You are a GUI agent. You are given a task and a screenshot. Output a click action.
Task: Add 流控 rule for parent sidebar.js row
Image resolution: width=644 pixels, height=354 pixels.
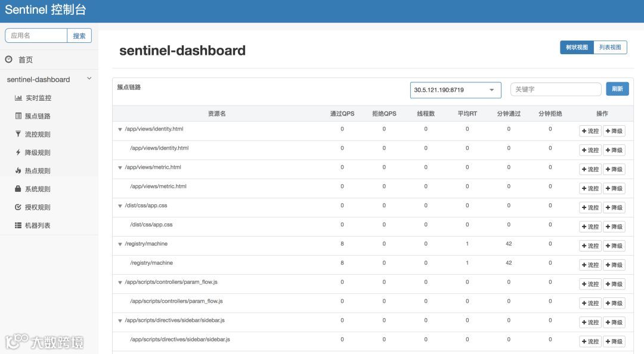click(590, 322)
